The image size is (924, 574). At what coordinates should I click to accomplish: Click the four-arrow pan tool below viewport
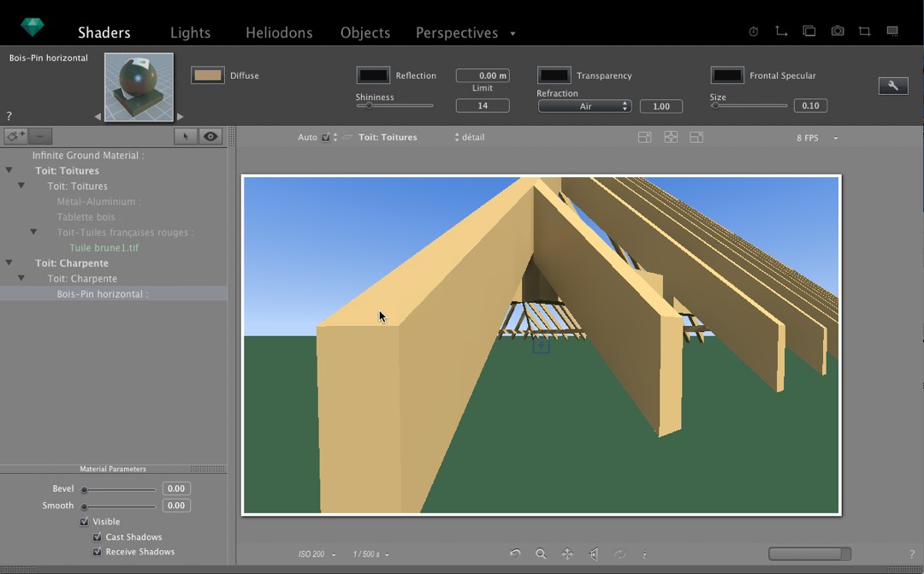(x=567, y=554)
